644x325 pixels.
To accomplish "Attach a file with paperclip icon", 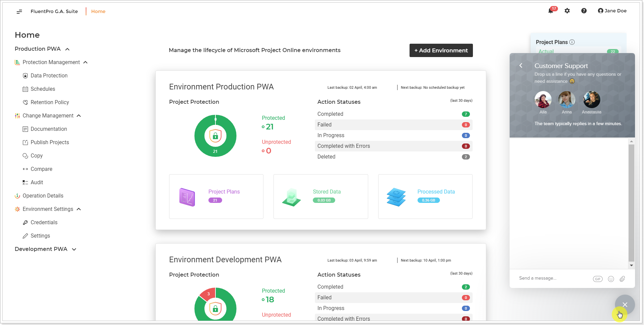I will point(622,279).
